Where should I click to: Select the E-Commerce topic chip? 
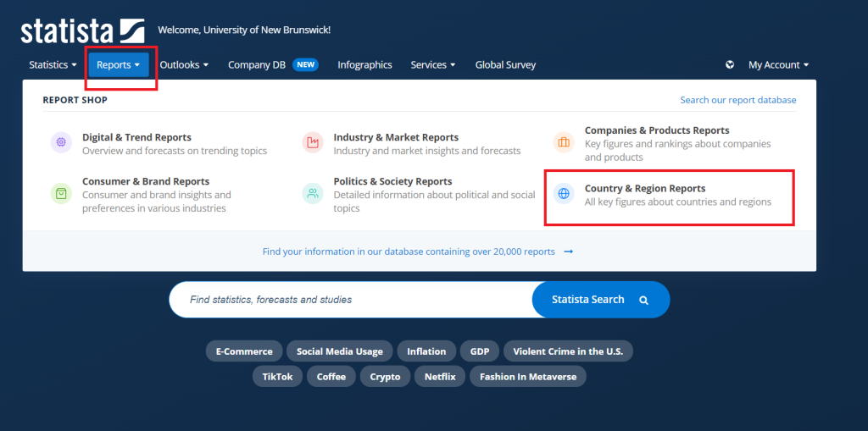(244, 351)
